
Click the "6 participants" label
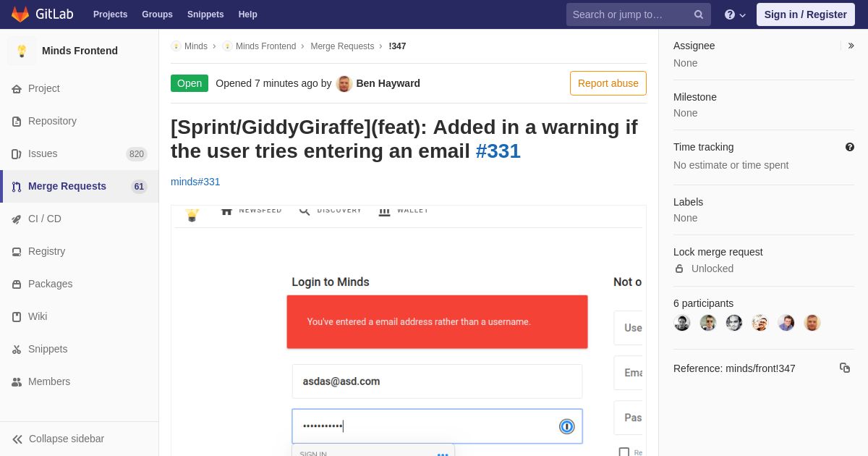[x=703, y=303]
